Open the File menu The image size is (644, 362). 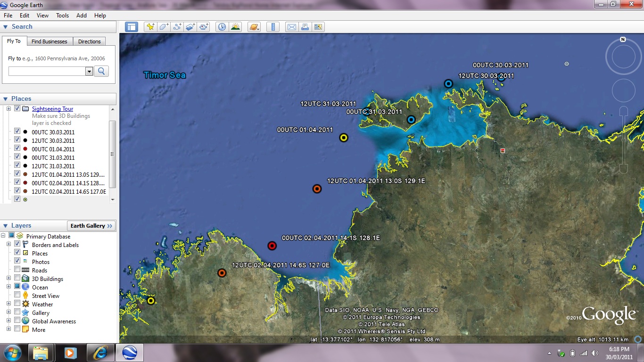pos(8,16)
